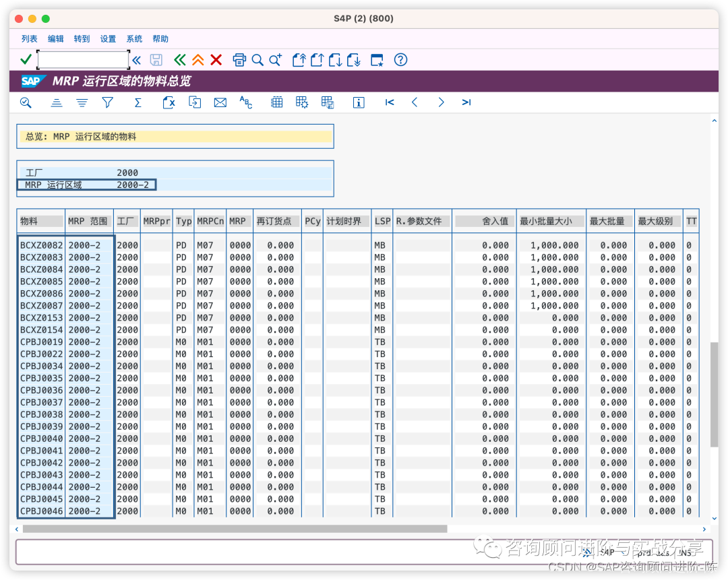
Task: Click the Information i icon
Action: pyautogui.click(x=359, y=102)
